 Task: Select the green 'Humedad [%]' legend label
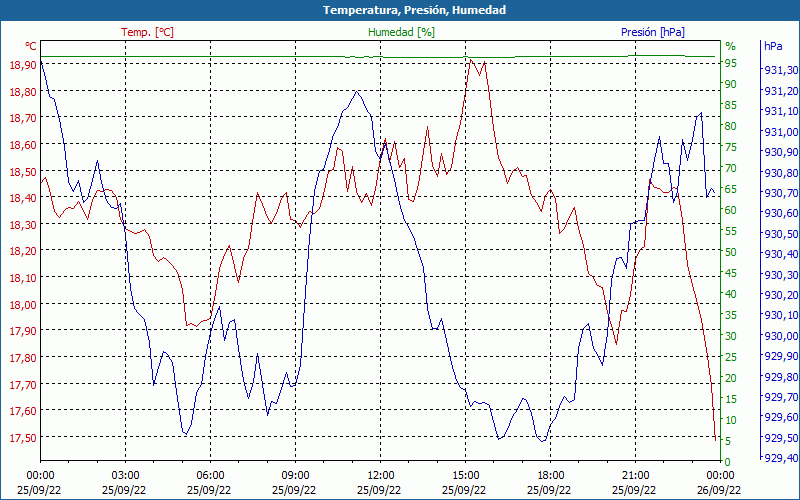402,32
